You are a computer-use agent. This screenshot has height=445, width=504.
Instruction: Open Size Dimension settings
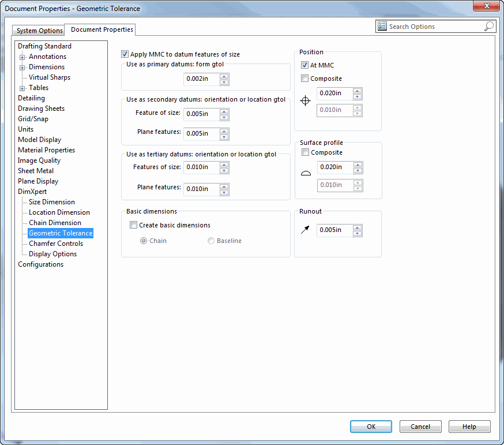(52, 202)
